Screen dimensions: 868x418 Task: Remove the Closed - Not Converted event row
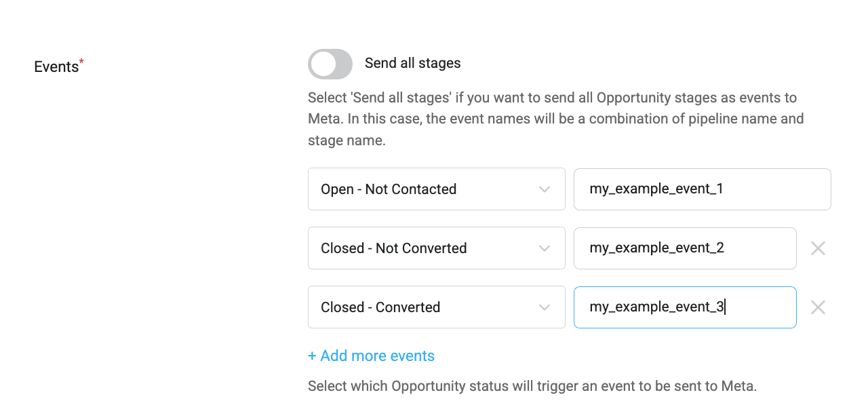point(818,248)
